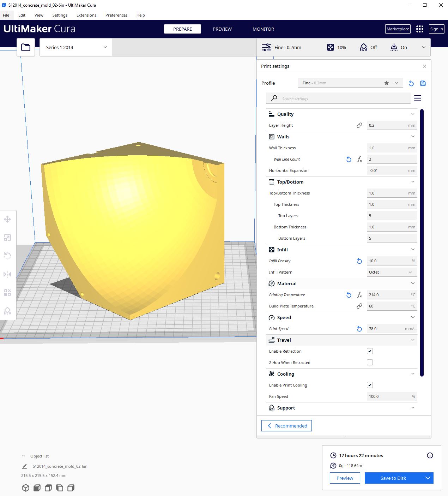Open the Help menu
Image resolution: width=448 pixels, height=496 pixels.
tap(141, 15)
